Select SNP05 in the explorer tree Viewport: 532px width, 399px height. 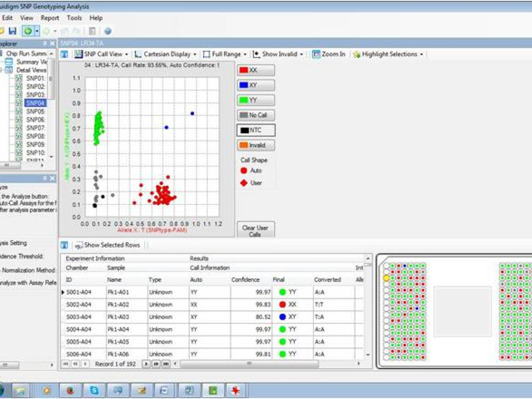tap(35, 111)
